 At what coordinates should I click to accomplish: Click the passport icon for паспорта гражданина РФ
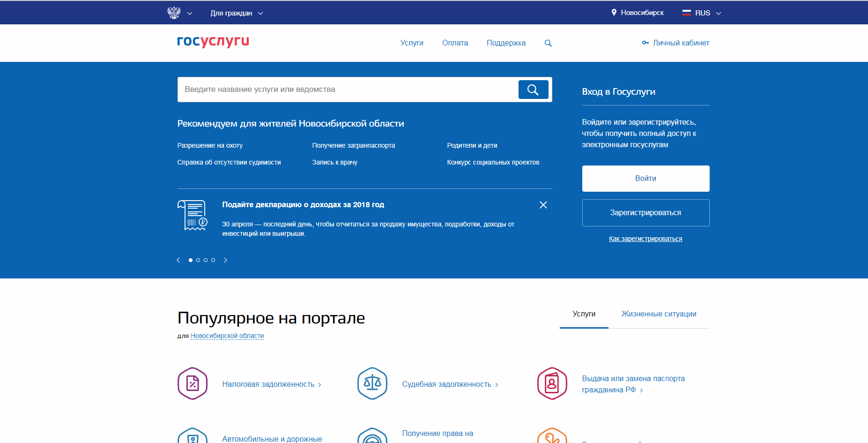coord(552,383)
